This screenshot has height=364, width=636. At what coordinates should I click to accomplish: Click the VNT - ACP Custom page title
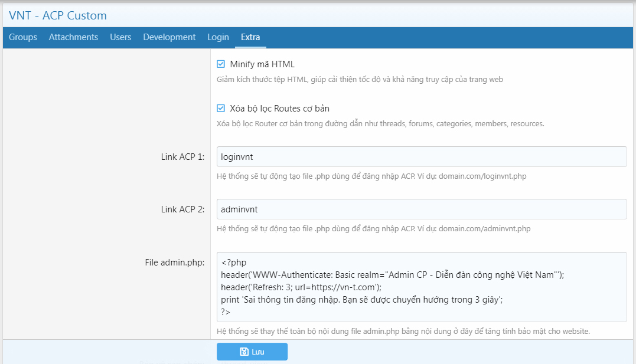[58, 15]
